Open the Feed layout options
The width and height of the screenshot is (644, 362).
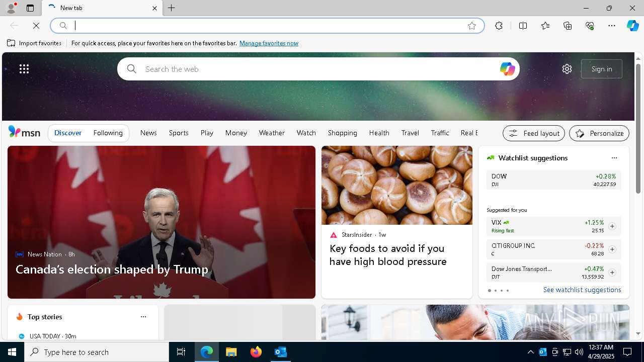534,133
